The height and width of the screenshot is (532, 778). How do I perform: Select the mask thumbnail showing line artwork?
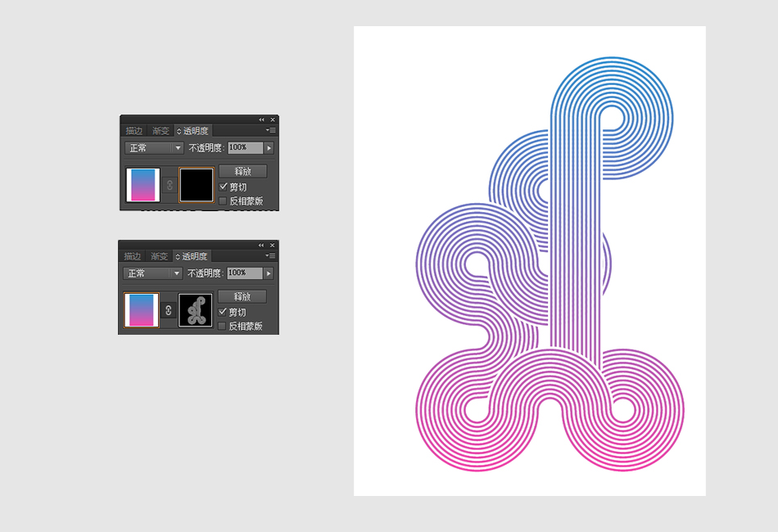tap(196, 310)
